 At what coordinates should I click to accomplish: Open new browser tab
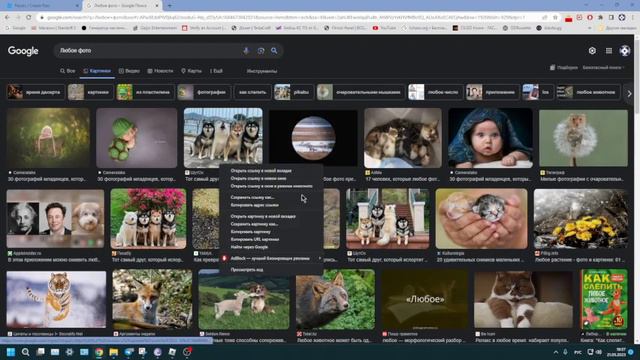tap(170, 6)
